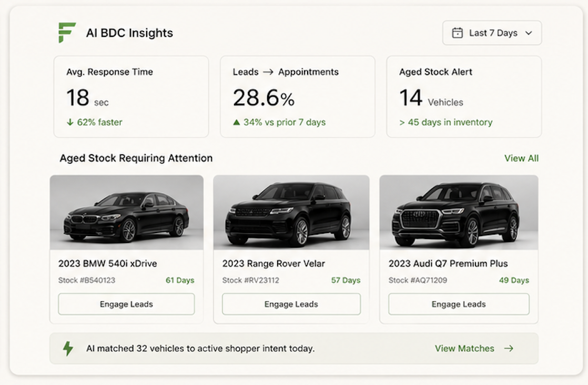Click the green lightning bolt icon
The width and height of the screenshot is (588, 385).
click(x=68, y=348)
